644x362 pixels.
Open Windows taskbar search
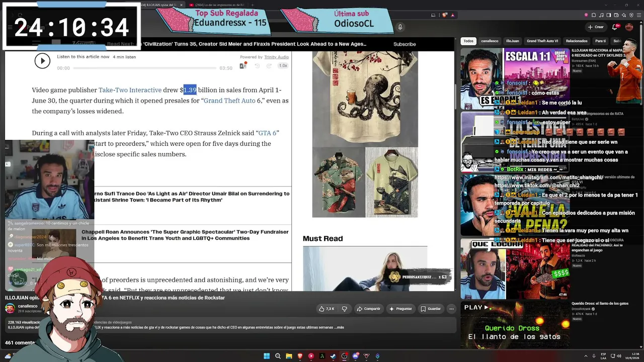pos(278,356)
